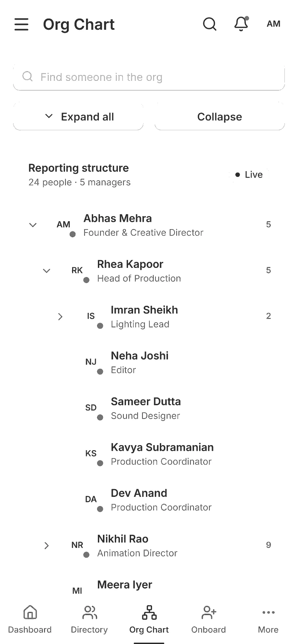Select the Kavya Subramanian name
This screenshot has width=298, height=644.
162,447
